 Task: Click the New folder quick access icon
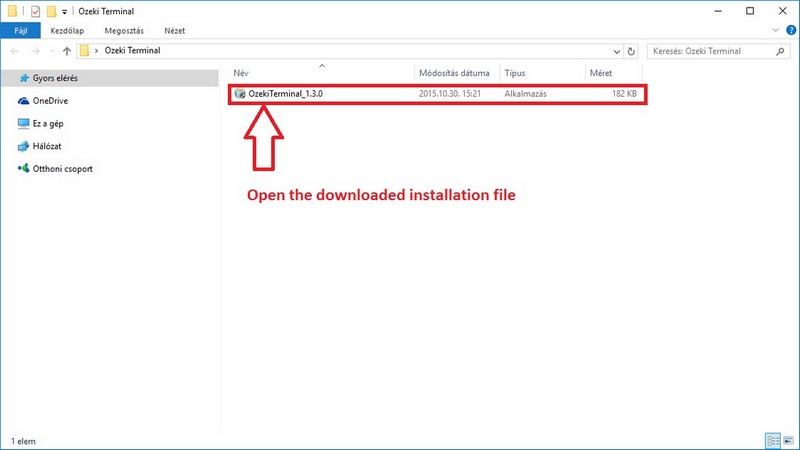pyautogui.click(x=52, y=11)
